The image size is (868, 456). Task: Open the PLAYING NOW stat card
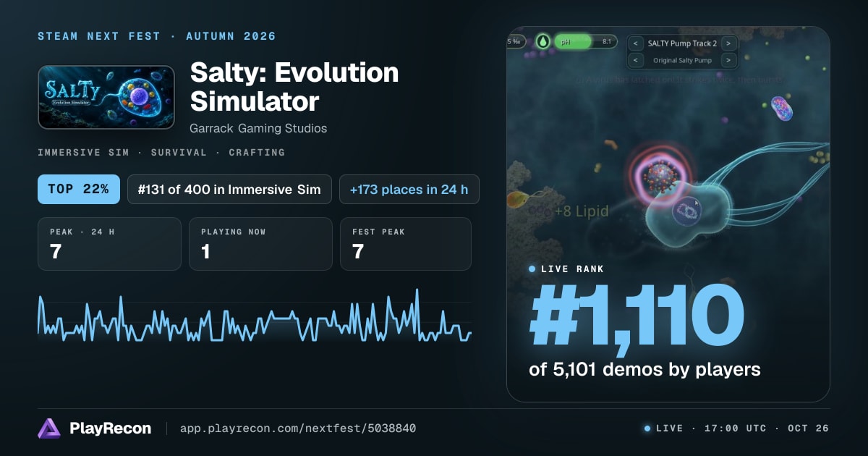pos(260,244)
